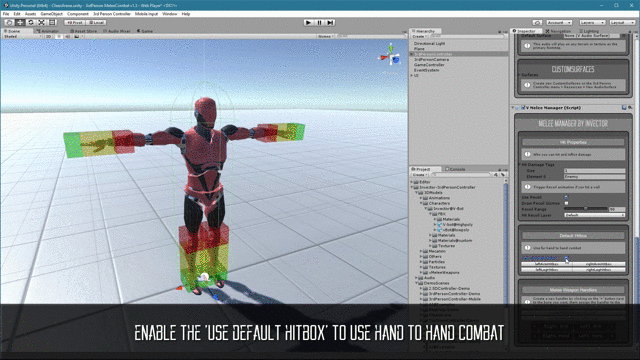The width and height of the screenshot is (640, 360).
Task: Select the Hand tool in toolbar
Action: (x=9, y=22)
